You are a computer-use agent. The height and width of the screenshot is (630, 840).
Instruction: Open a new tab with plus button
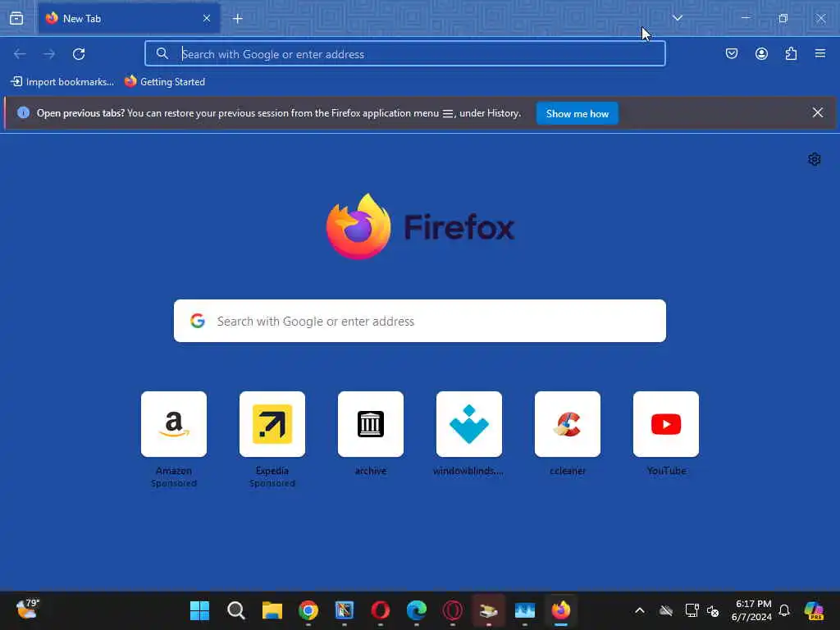tap(238, 19)
